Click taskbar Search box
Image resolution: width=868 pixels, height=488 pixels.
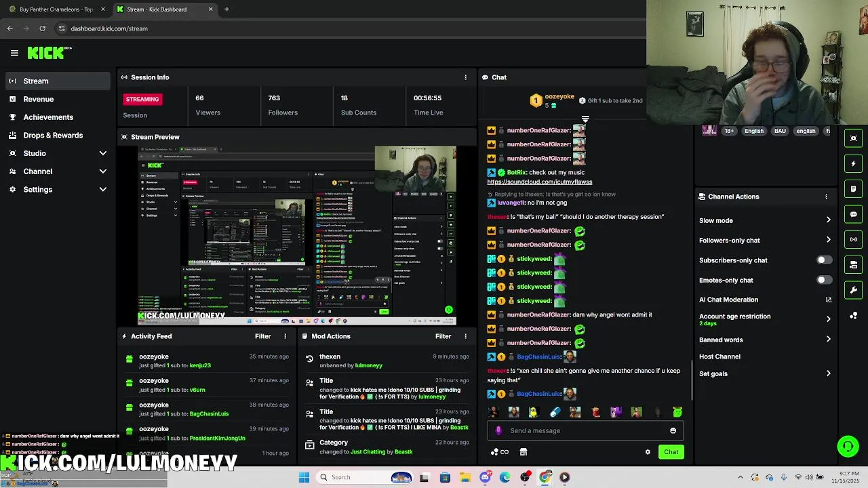365,477
